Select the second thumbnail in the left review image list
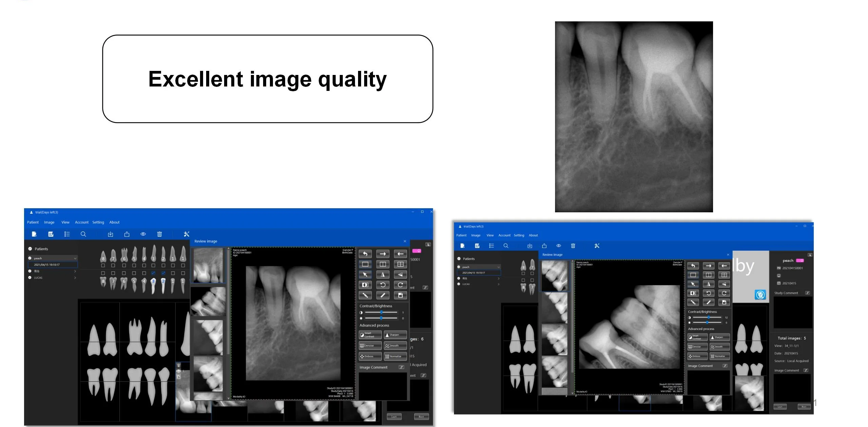The width and height of the screenshot is (868, 427). pyautogui.click(x=208, y=301)
